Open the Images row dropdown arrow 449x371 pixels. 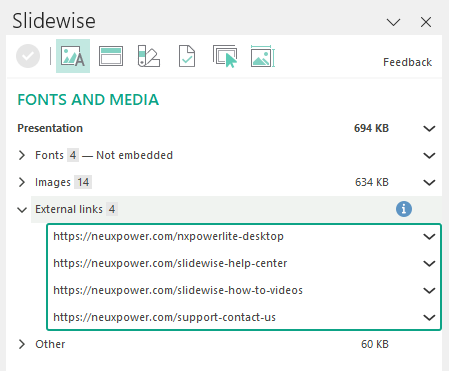429,183
